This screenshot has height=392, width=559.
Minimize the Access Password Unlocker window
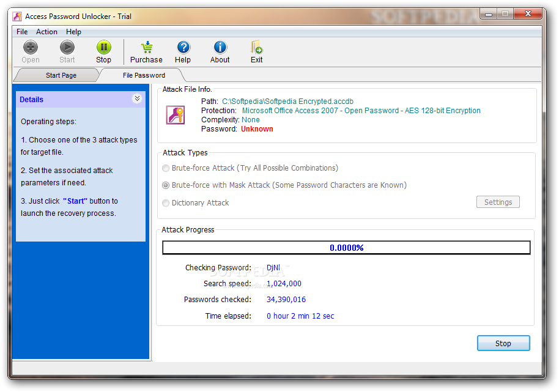coord(489,14)
